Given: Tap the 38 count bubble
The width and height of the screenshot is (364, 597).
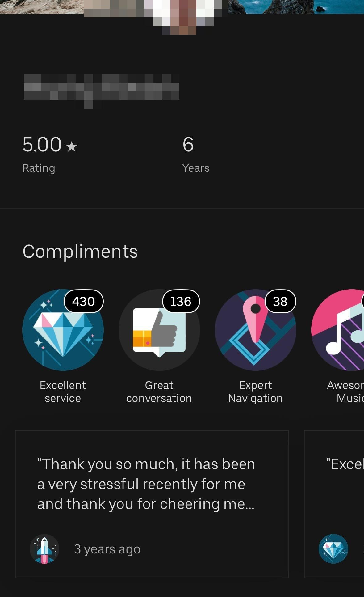Looking at the screenshot, I should tap(280, 301).
